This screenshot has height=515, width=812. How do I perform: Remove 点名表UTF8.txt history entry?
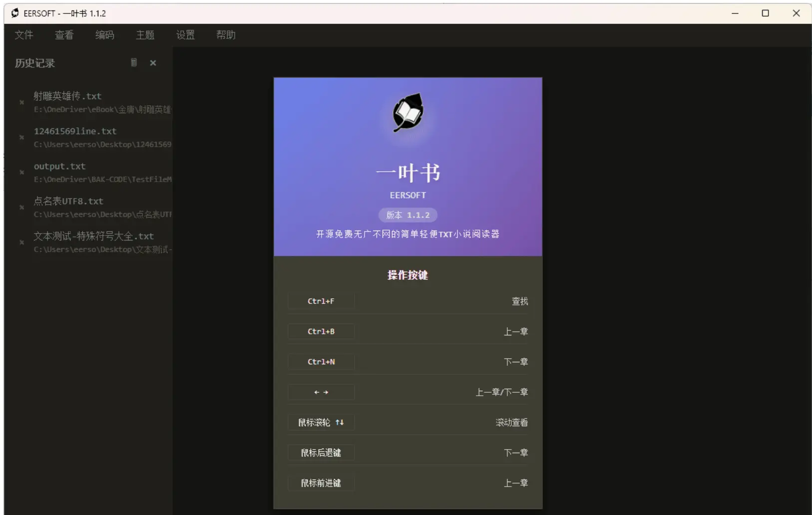coord(21,207)
